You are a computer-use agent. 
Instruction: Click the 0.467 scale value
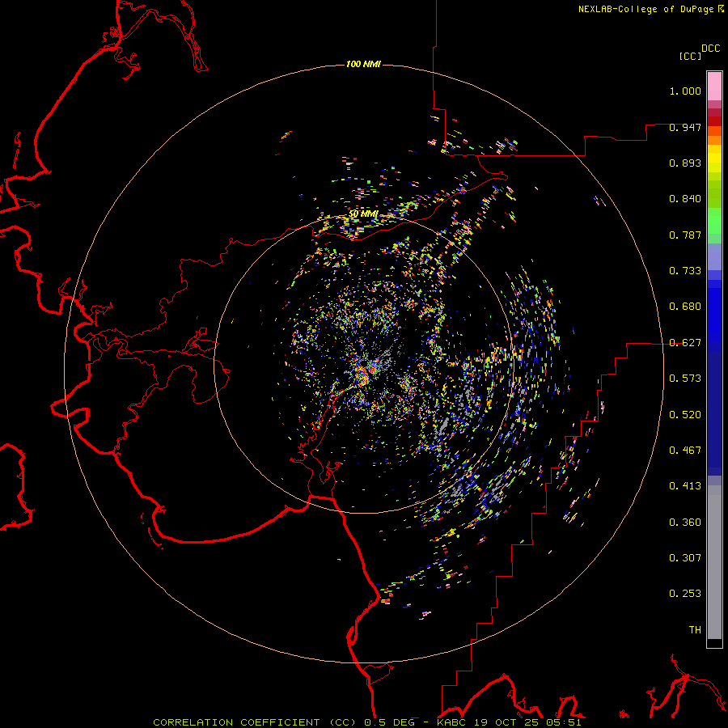pos(685,451)
